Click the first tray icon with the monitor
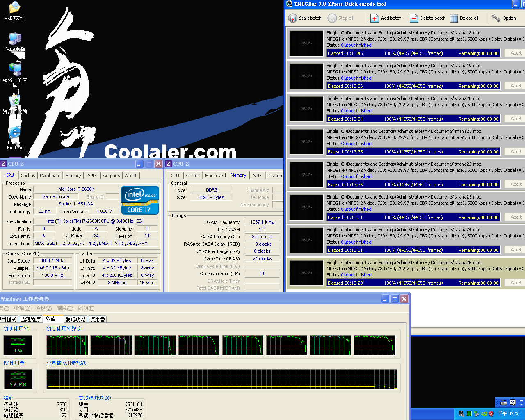Image resolution: width=525 pixels, height=420 pixels. coord(461,414)
